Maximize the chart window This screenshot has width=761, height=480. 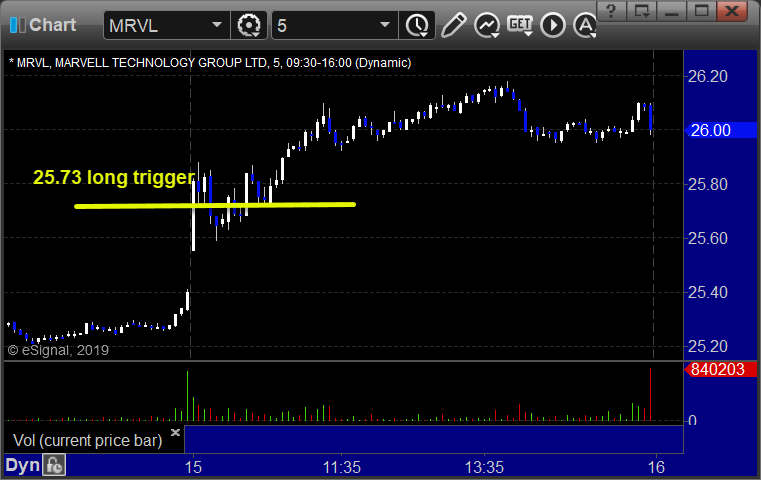pyautogui.click(x=701, y=11)
